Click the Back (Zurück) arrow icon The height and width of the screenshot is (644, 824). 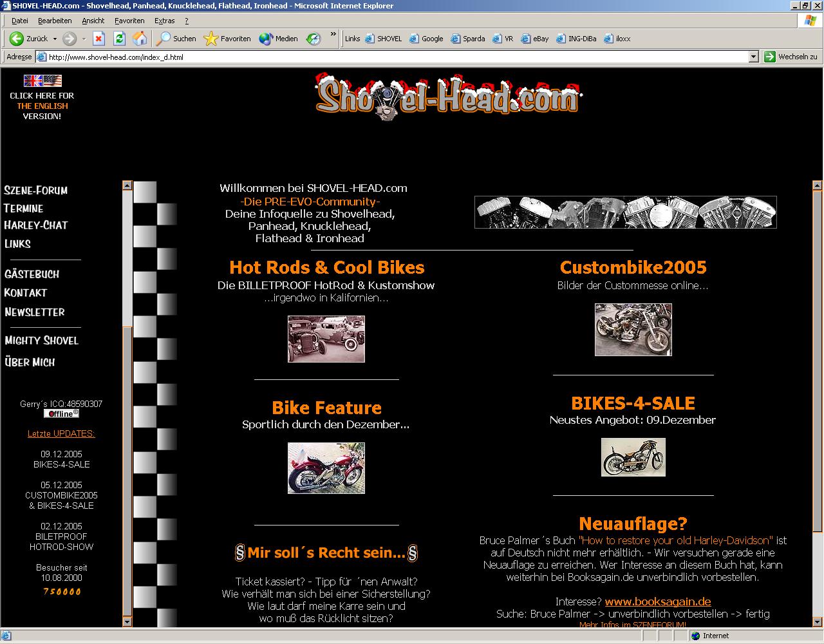point(17,39)
